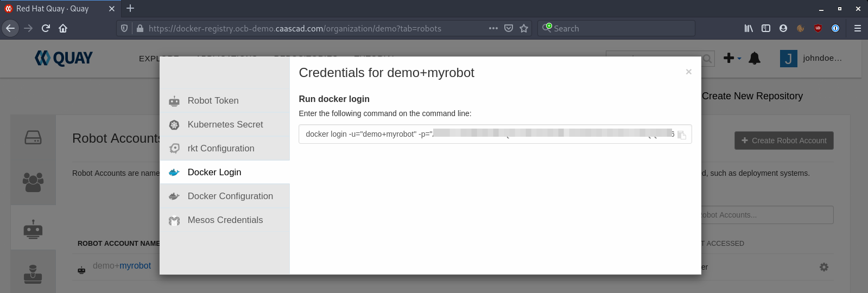
Task: Open the Default Permissions sidebar tab icon
Action: point(33,273)
